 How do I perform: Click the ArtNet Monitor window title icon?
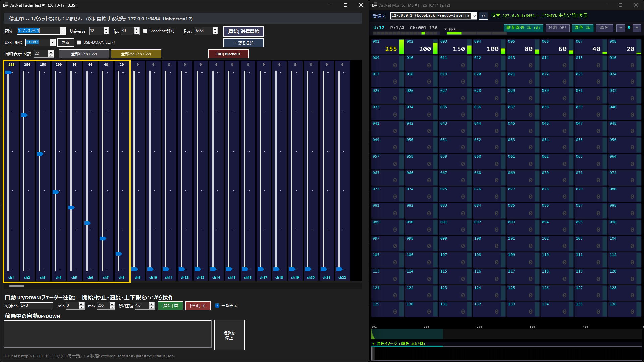(375, 5)
